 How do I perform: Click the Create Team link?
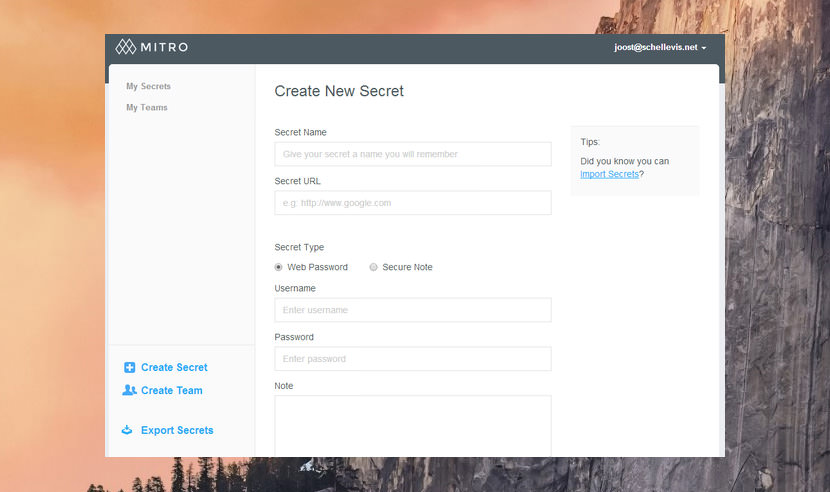[x=172, y=390]
